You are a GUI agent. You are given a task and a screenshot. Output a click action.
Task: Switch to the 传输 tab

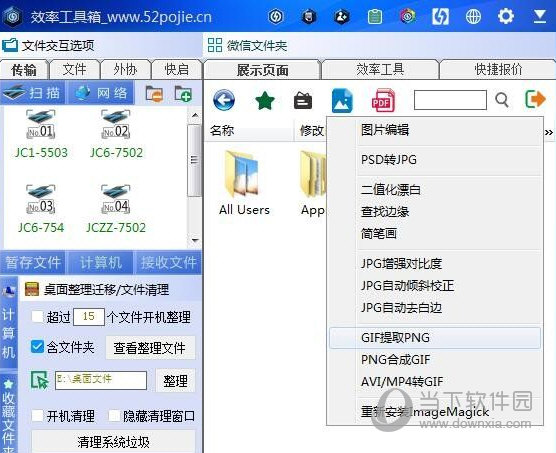click(x=24, y=69)
